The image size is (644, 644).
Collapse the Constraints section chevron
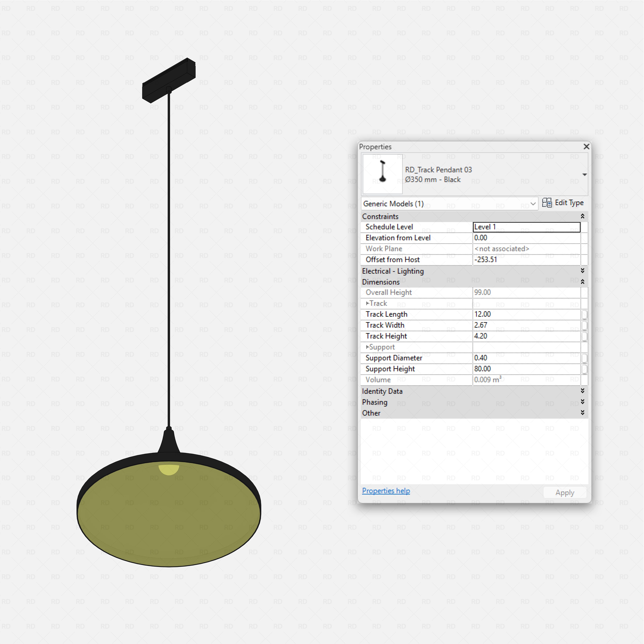coord(583,216)
